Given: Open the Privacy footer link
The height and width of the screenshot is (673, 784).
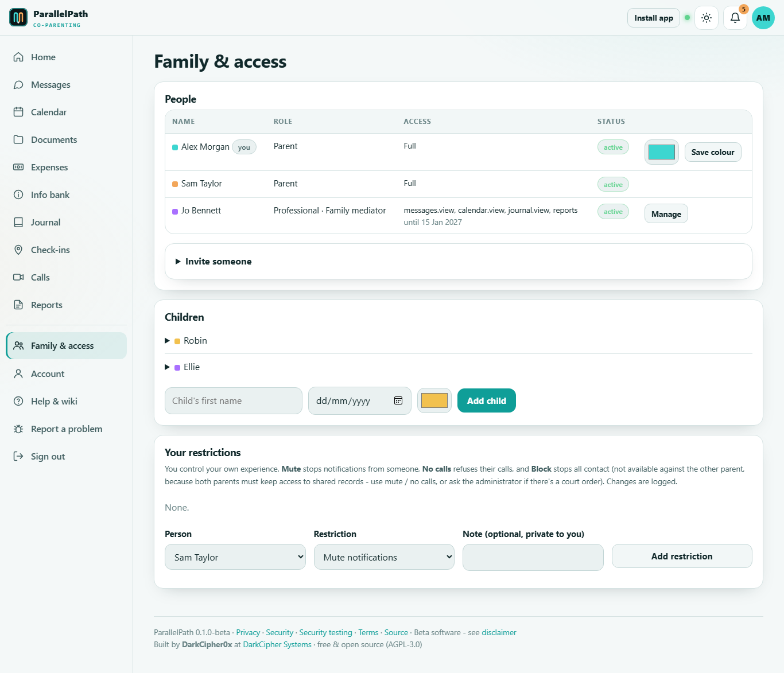Looking at the screenshot, I should click(248, 632).
